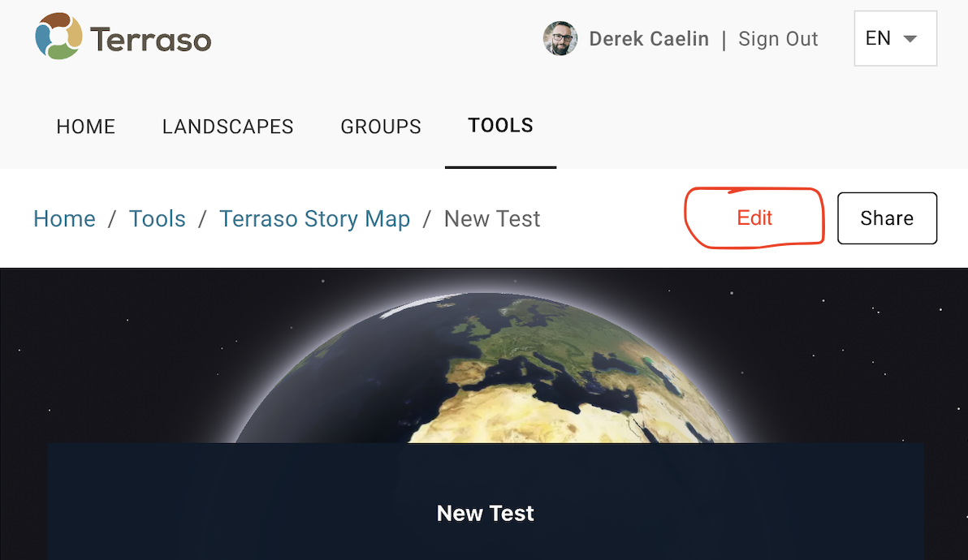This screenshot has height=560, width=968.
Task: Click the Edit button
Action: pos(754,218)
